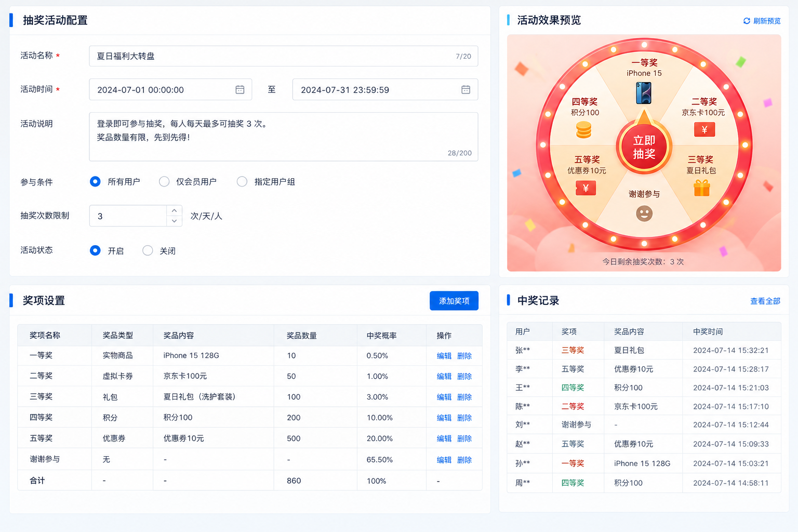Click into the 活动说明 textarea
This screenshot has height=532, width=798.
[x=284, y=137]
